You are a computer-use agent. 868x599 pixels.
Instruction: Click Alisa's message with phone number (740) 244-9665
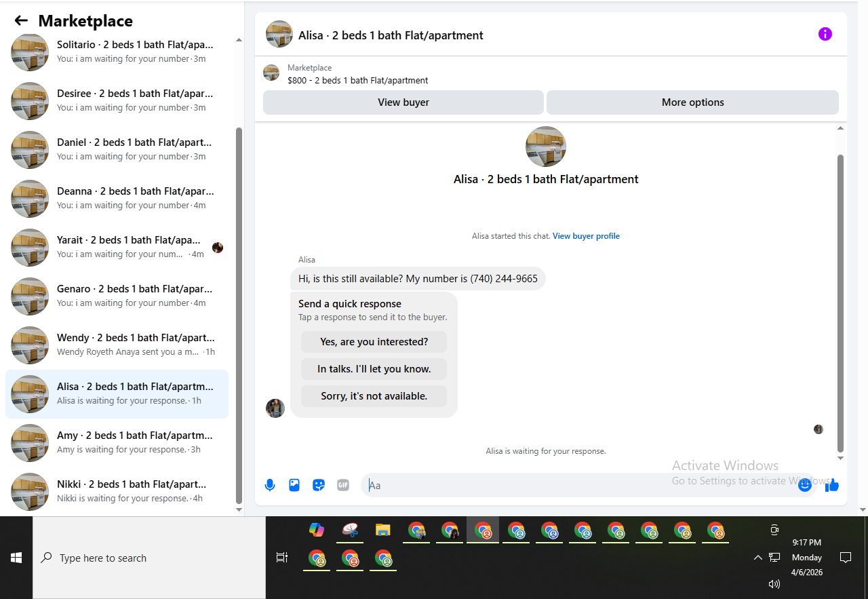pyautogui.click(x=418, y=279)
